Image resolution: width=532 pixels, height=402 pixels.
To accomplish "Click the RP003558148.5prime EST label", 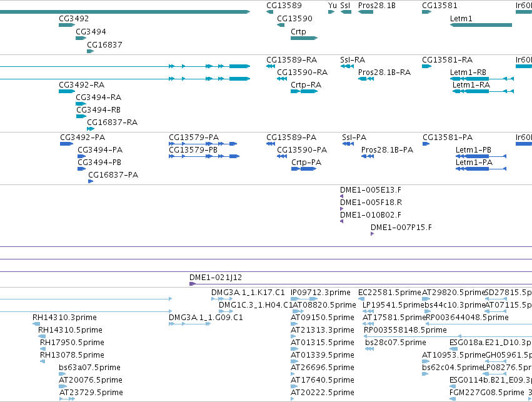I will (x=405, y=330).
